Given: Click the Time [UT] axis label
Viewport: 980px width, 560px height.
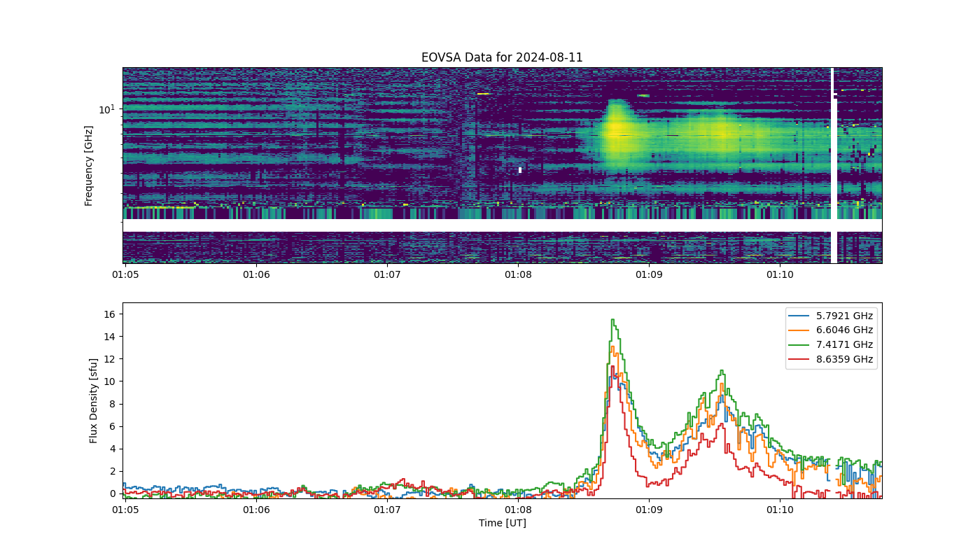Looking at the screenshot, I should (x=502, y=523).
